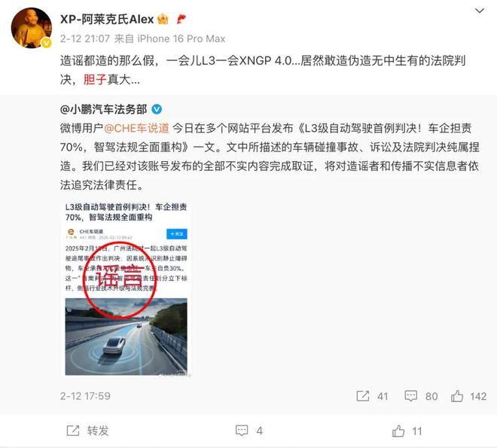Click the red flag badge icon
The height and width of the screenshot is (448, 497).
click(181, 20)
